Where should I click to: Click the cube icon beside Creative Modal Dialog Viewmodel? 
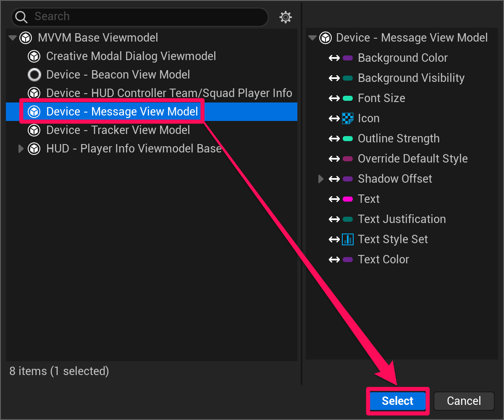34,56
